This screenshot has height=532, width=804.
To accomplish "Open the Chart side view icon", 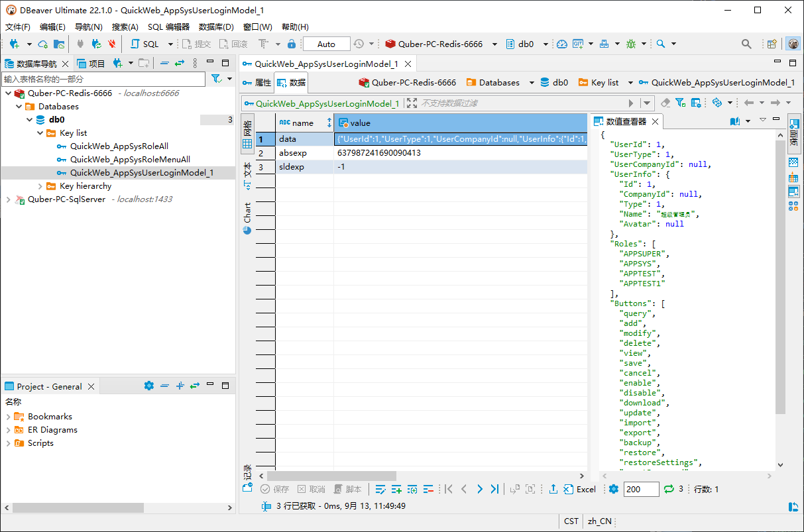I will click(x=247, y=218).
